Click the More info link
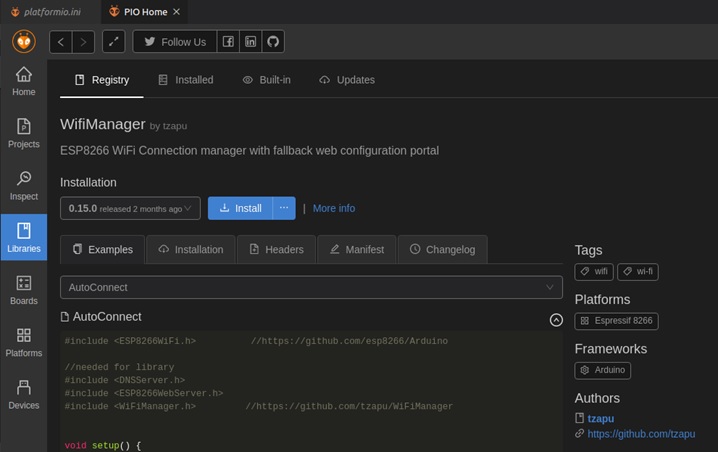This screenshot has height=452, width=718. 334,208
